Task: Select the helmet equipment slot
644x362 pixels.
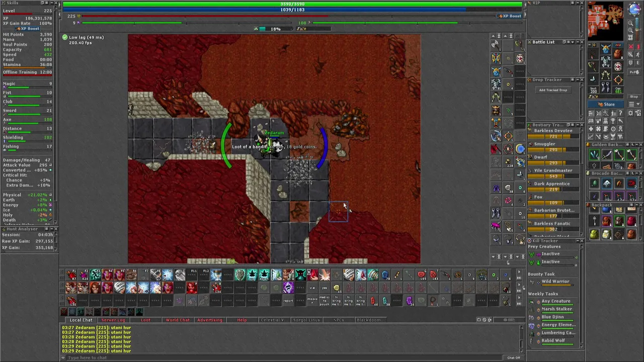Action: pyautogui.click(x=606, y=49)
